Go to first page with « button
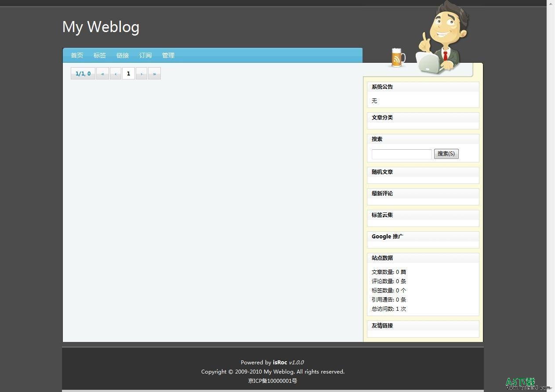The image size is (555, 392). [x=102, y=73]
